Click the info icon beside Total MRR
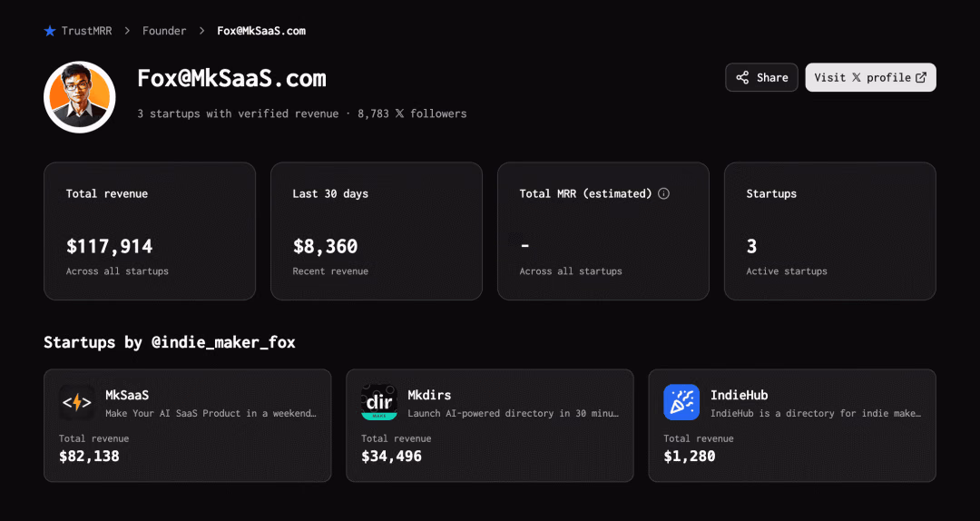Image resolution: width=980 pixels, height=521 pixels. tap(663, 193)
